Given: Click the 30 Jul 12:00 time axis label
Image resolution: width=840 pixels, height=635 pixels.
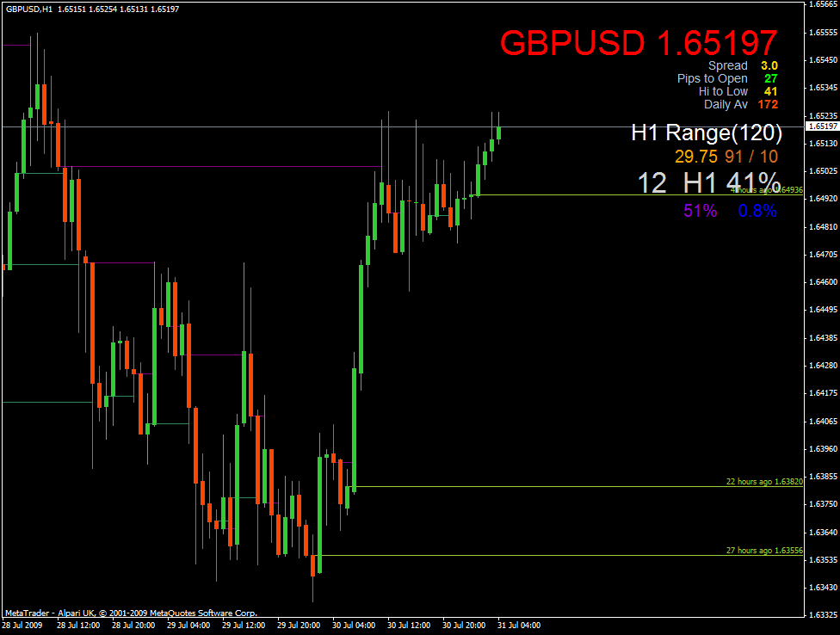Looking at the screenshot, I should [x=409, y=626].
